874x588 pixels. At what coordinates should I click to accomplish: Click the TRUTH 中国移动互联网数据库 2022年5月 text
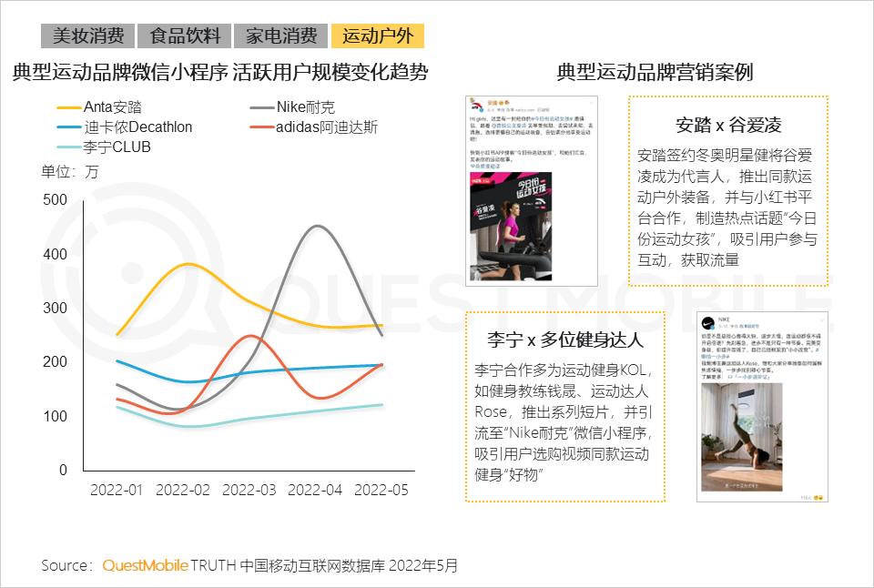[324, 566]
